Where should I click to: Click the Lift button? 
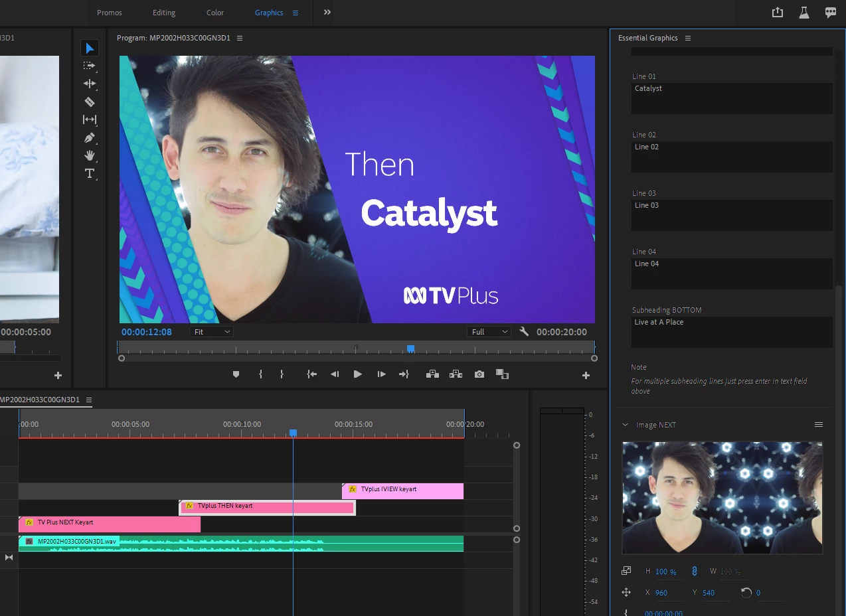[x=432, y=374]
